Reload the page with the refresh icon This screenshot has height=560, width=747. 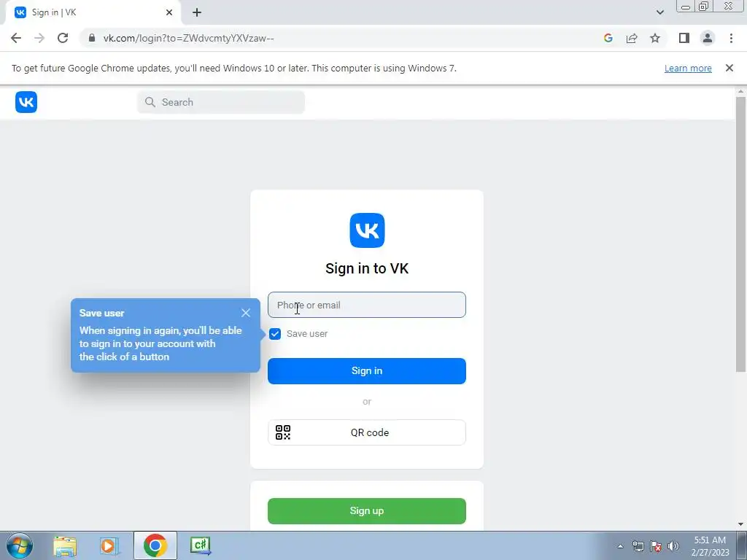click(63, 38)
